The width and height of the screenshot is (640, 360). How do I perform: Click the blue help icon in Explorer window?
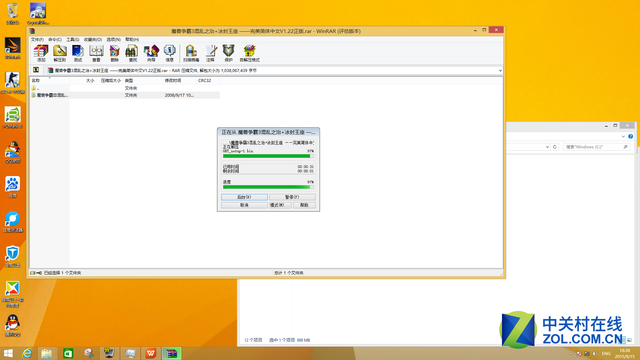(x=631, y=136)
